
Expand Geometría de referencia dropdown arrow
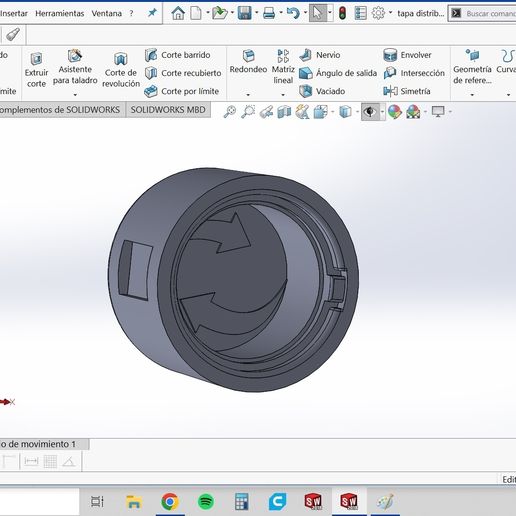pos(472,95)
